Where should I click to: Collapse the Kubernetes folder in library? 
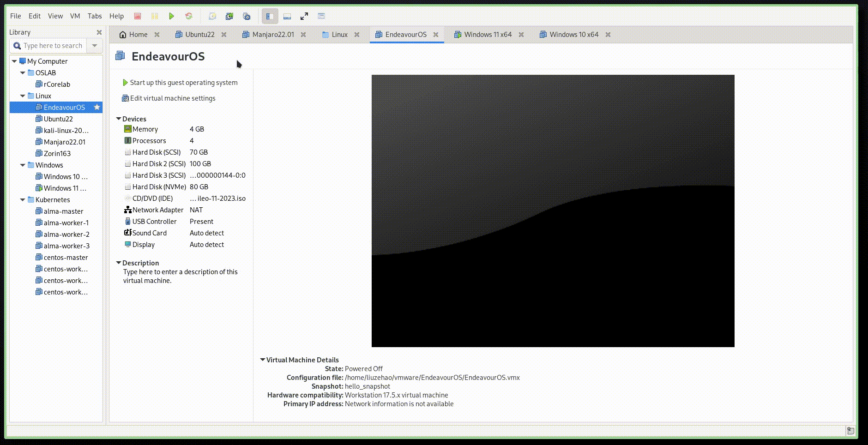coord(23,199)
